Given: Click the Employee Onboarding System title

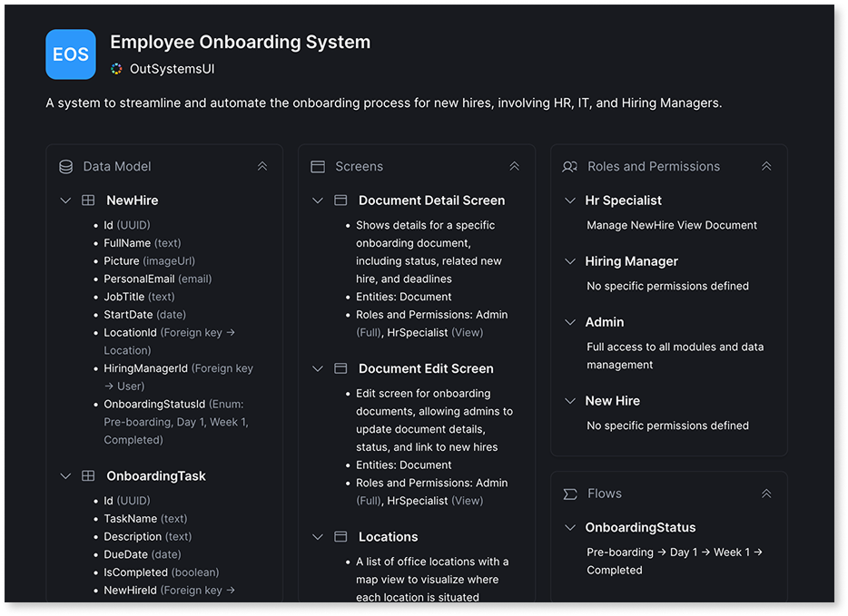Looking at the screenshot, I should click(x=240, y=42).
